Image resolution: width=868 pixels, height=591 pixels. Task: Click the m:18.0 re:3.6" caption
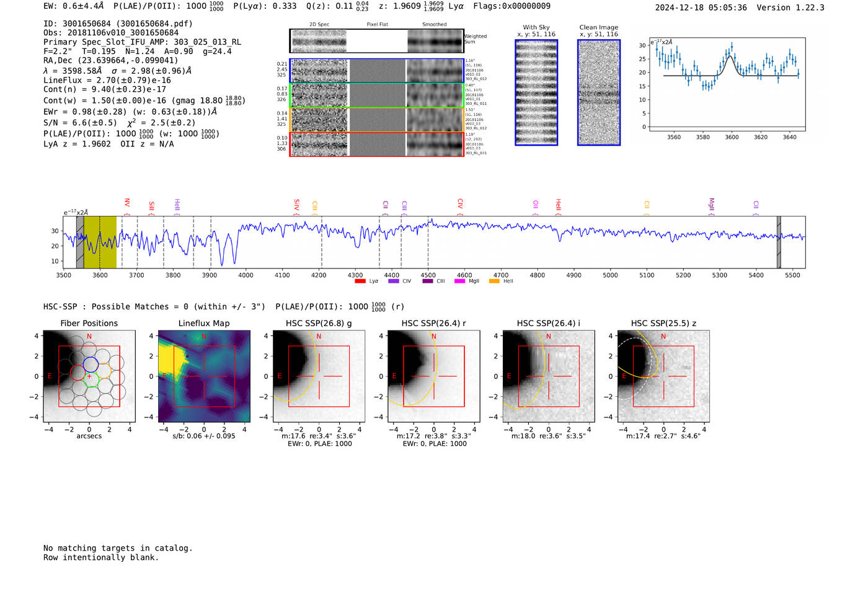pyautogui.click(x=549, y=436)
